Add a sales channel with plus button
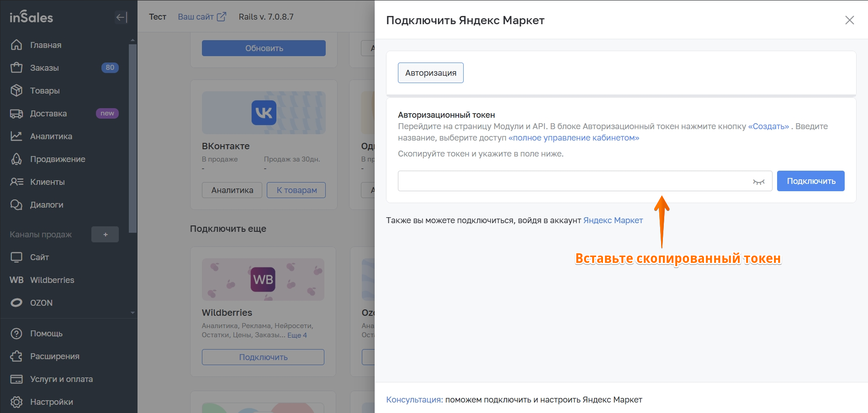 click(105, 235)
